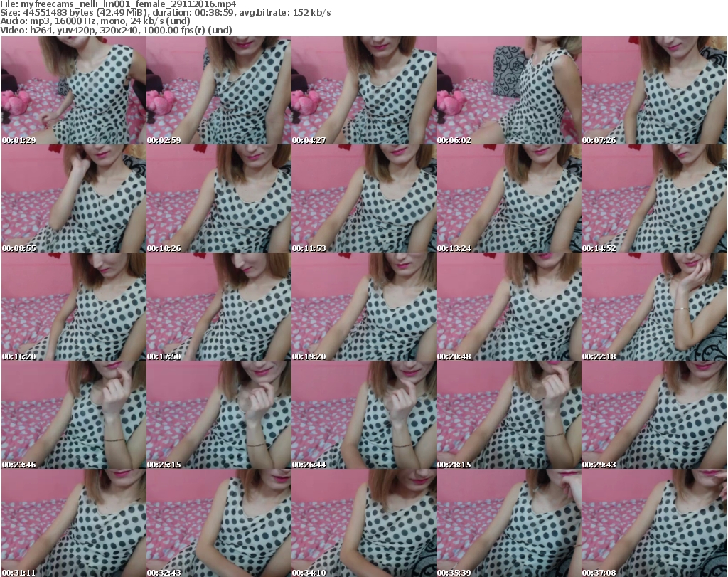Click the 00:35:39 contact sheet frame

coord(509,523)
